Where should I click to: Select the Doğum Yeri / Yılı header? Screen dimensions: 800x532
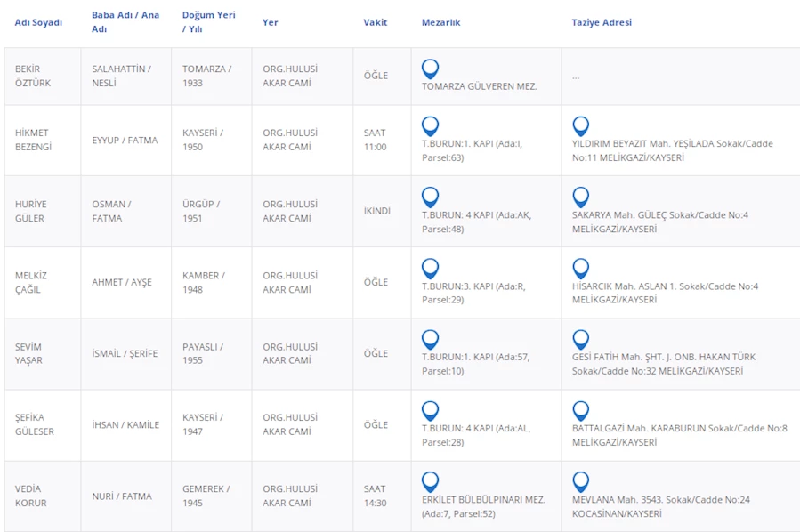point(208,22)
